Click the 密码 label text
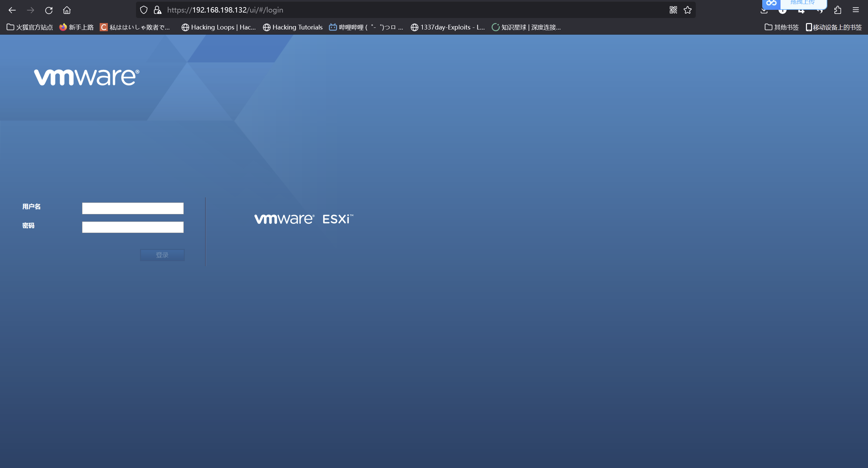The width and height of the screenshot is (868, 468). [28, 226]
